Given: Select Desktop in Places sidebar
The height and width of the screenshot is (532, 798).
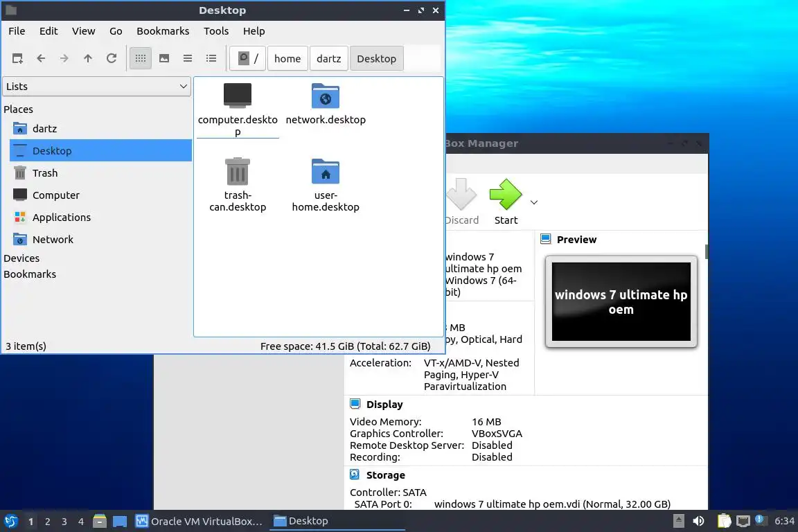Looking at the screenshot, I should (100, 151).
